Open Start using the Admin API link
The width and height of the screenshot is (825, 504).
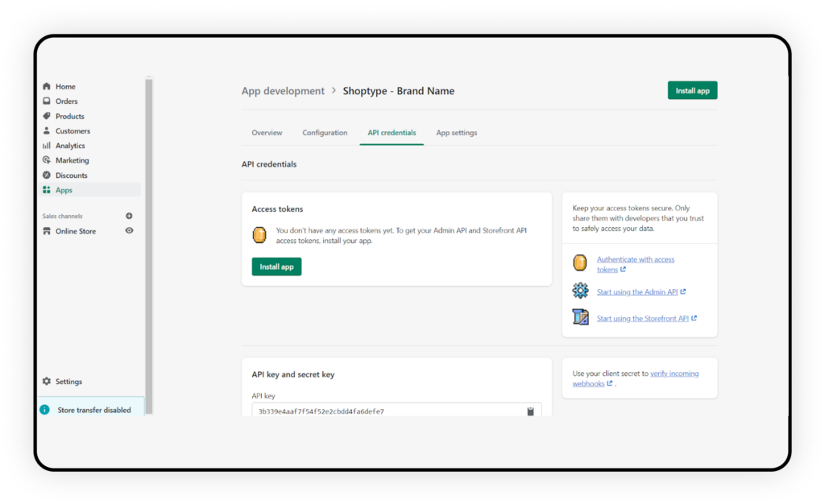pyautogui.click(x=636, y=291)
